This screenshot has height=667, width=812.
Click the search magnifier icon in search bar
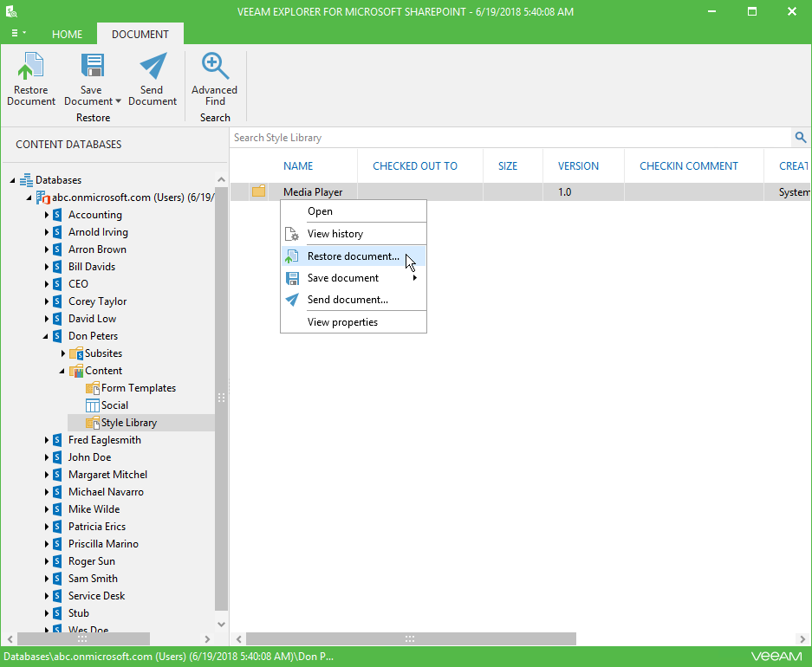coord(800,138)
